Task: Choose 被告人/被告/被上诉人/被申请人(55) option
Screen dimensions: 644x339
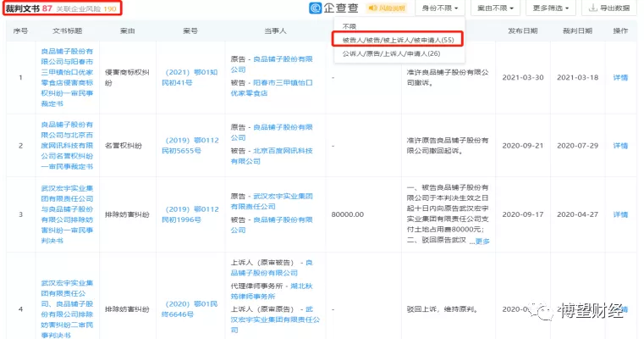Action: [398, 40]
